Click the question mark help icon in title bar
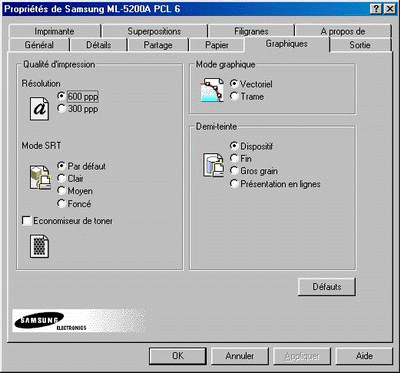The width and height of the screenshot is (400, 373). point(376,9)
